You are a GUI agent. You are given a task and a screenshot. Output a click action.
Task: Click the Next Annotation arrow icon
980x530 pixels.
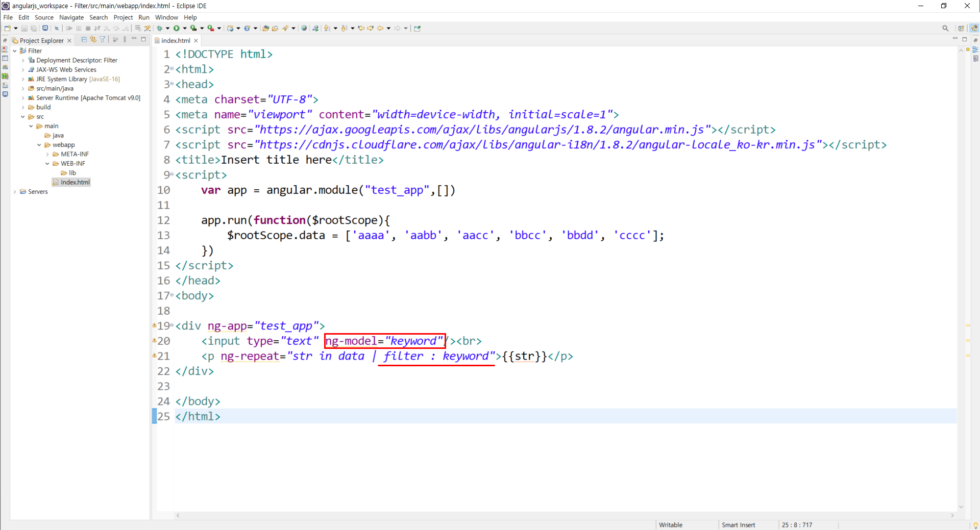[x=327, y=28]
